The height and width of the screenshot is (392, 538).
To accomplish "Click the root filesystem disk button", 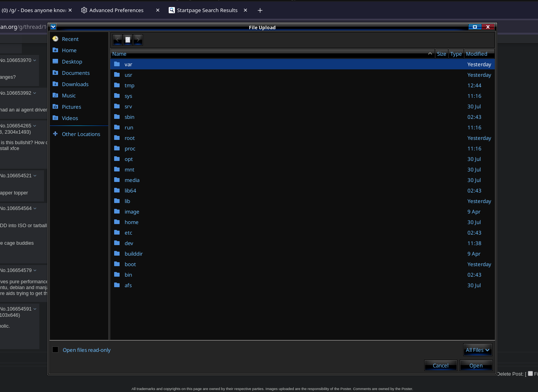I will (x=128, y=40).
